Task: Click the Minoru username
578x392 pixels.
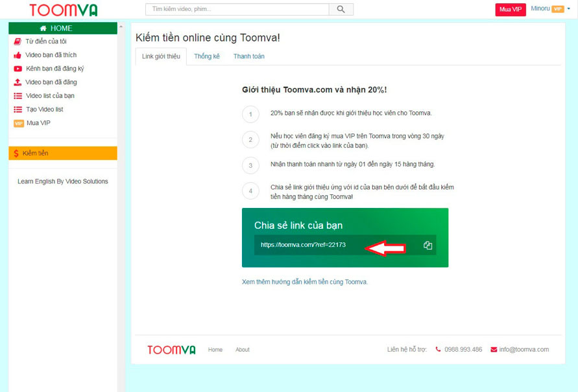Action: click(x=540, y=8)
